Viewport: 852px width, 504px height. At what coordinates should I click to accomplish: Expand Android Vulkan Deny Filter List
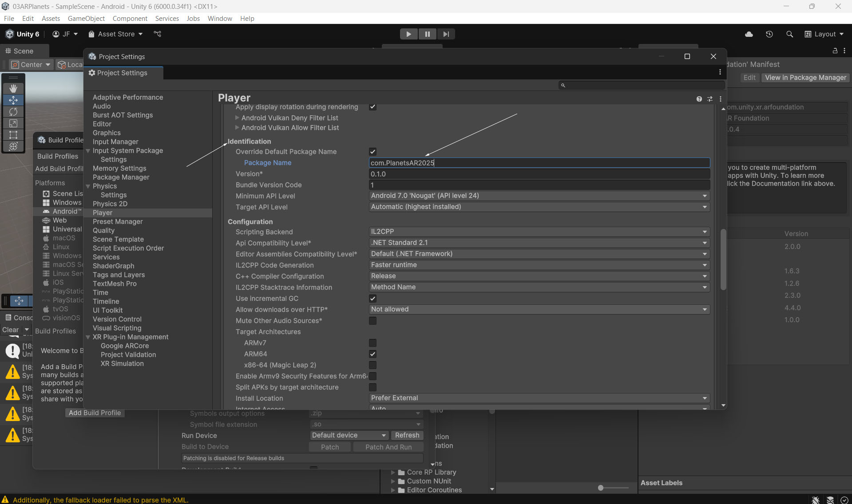pyautogui.click(x=237, y=118)
